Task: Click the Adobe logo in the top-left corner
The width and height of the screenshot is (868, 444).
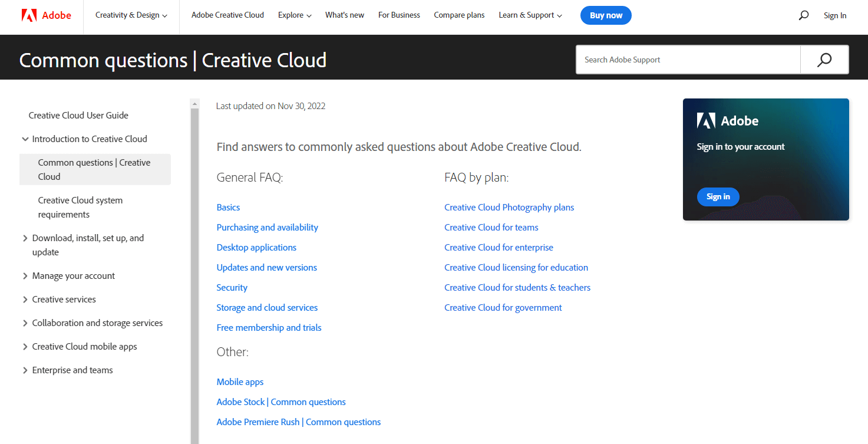Action: (47, 15)
